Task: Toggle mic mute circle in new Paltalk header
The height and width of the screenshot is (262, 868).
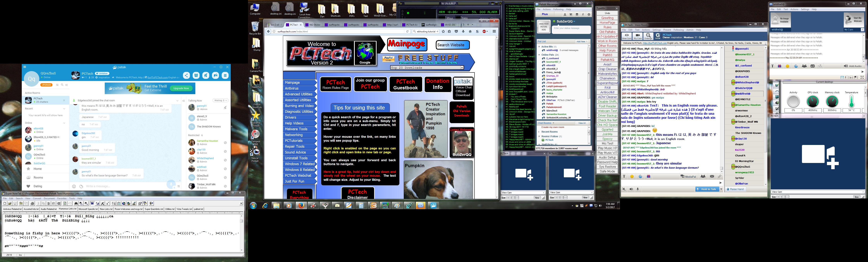Action: pyautogui.click(x=206, y=76)
